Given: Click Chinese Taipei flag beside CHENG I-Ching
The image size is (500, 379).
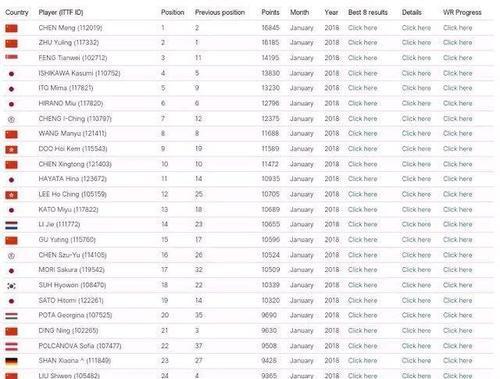Looking at the screenshot, I should point(11,119).
